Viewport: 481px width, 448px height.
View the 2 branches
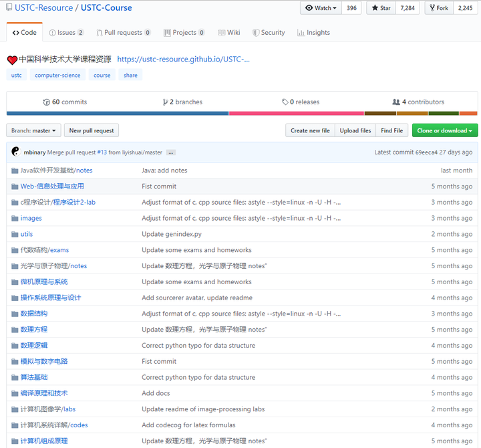pyautogui.click(x=182, y=102)
